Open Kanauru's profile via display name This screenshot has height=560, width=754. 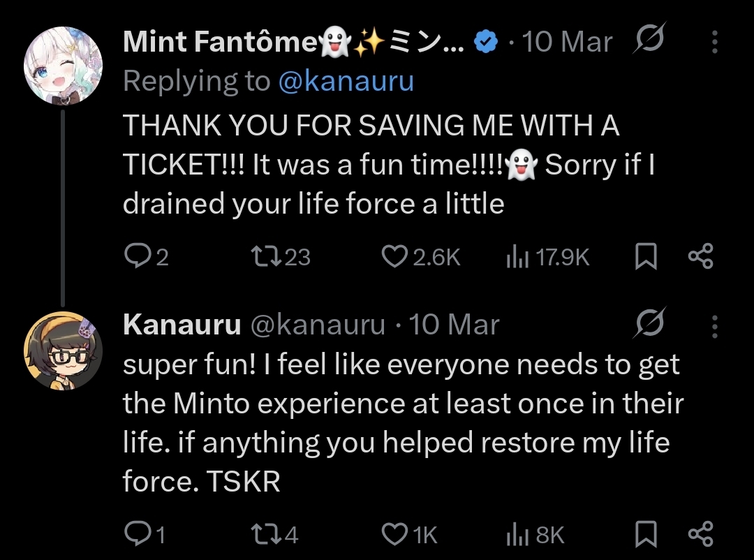click(x=182, y=325)
